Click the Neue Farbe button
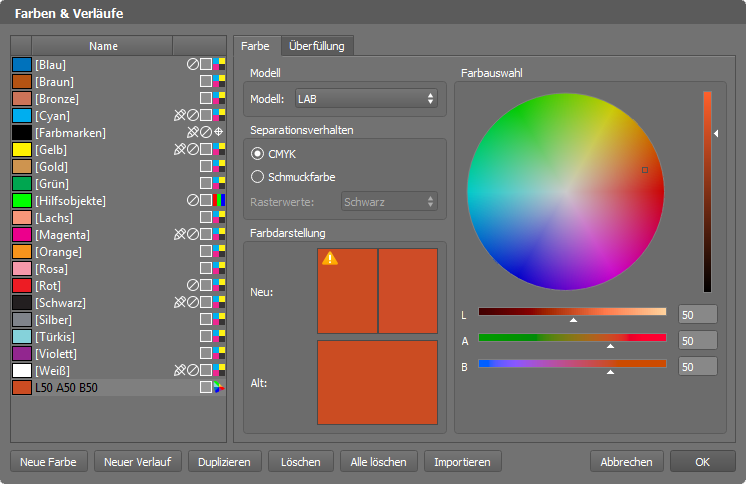 [x=49, y=462]
